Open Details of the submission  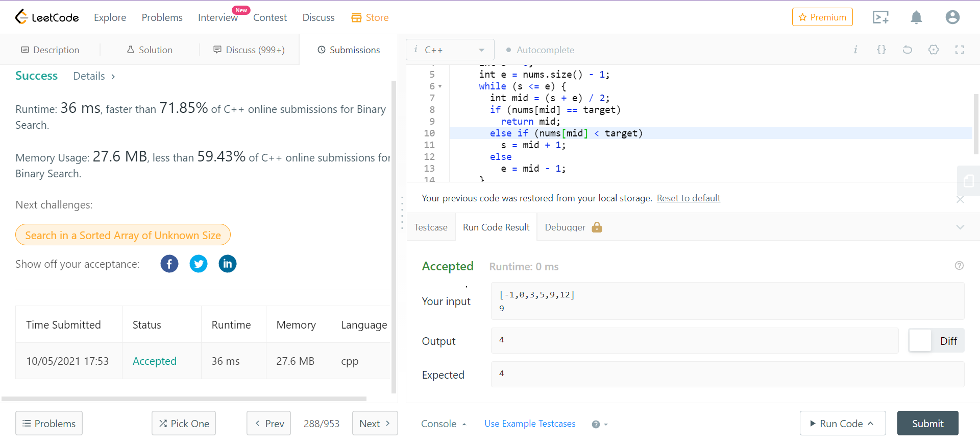click(94, 76)
